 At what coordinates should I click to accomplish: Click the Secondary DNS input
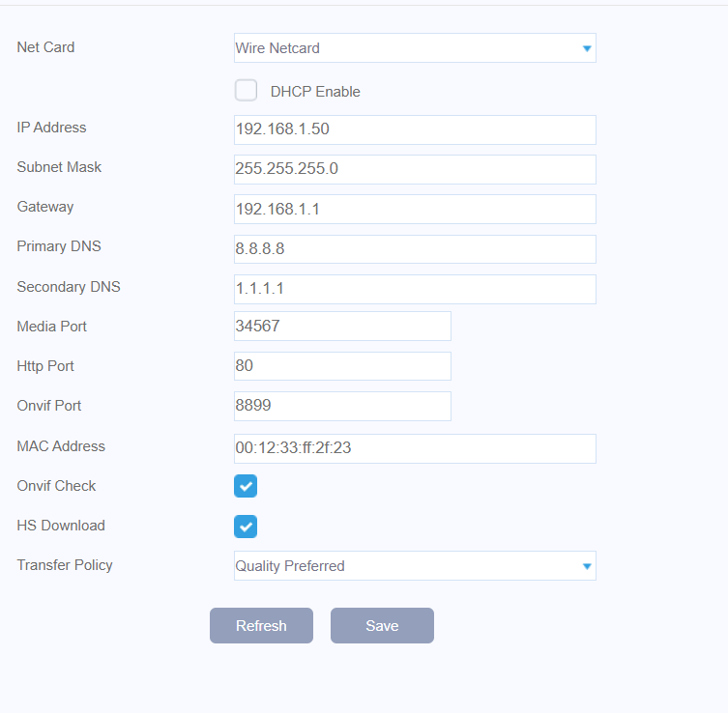pos(414,289)
